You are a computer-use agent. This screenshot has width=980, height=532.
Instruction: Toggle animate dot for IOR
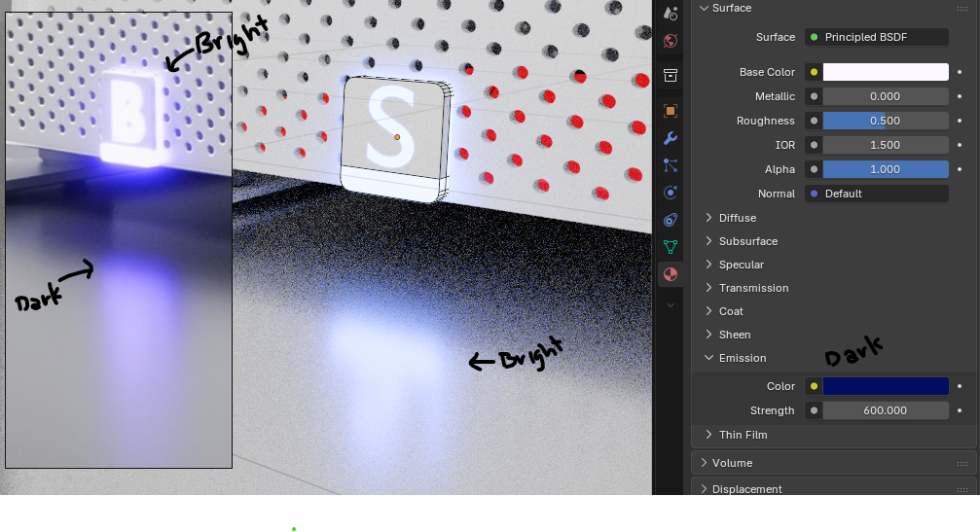(x=960, y=145)
